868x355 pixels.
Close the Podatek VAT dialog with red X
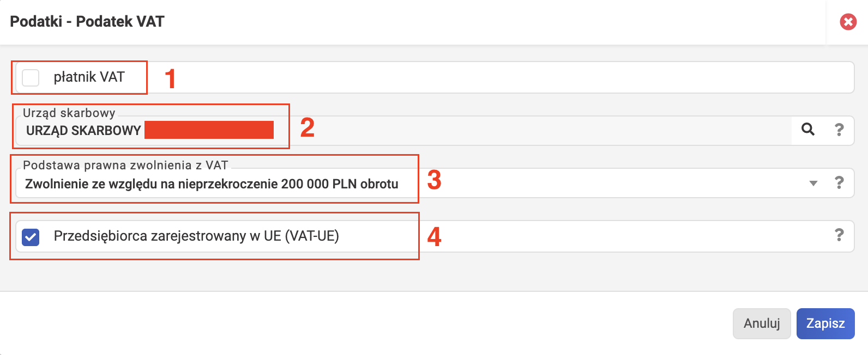848,22
